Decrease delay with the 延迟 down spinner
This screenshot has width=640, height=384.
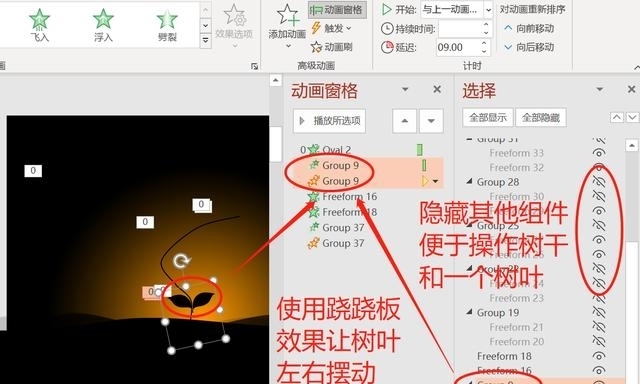[484, 51]
